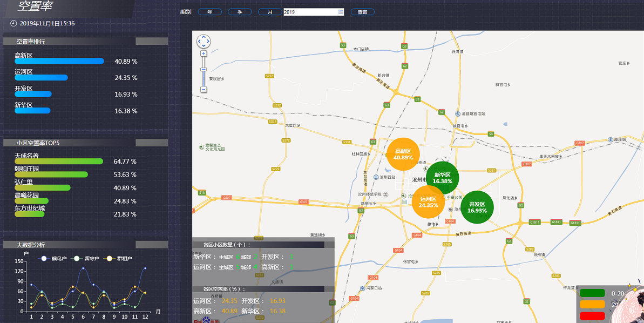This screenshot has height=323, width=644.
Task: Click the 40.89 value in 各区空置率 panel
Action: click(229, 311)
